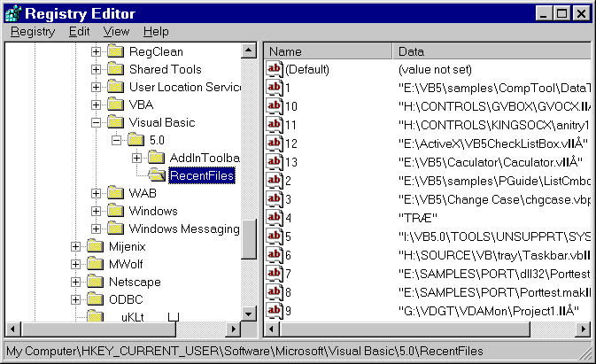Click the Name column header

[328, 51]
